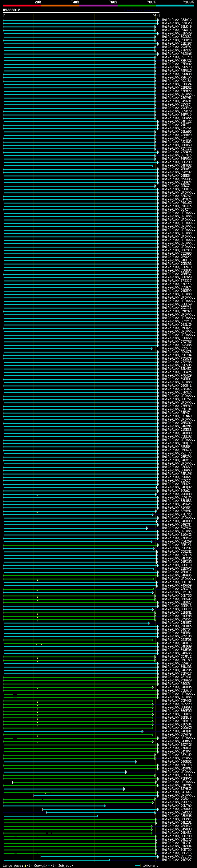Select UniRef100_Q98S44 label
This screenshot has height=868, width=197.
point(177,799)
